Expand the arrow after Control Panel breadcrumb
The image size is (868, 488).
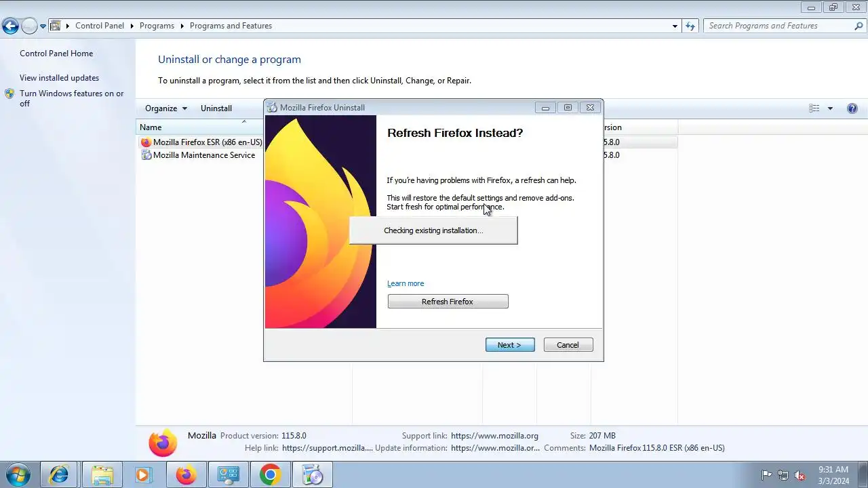pos(132,26)
